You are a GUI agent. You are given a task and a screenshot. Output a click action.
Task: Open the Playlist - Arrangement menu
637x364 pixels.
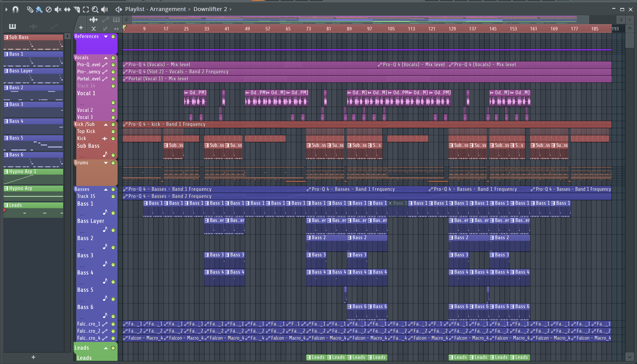(155, 9)
